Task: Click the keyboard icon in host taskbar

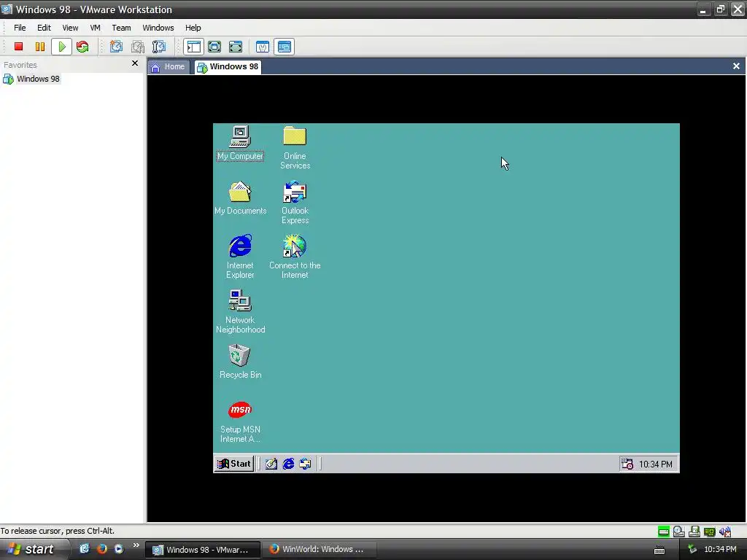Action: [659, 551]
